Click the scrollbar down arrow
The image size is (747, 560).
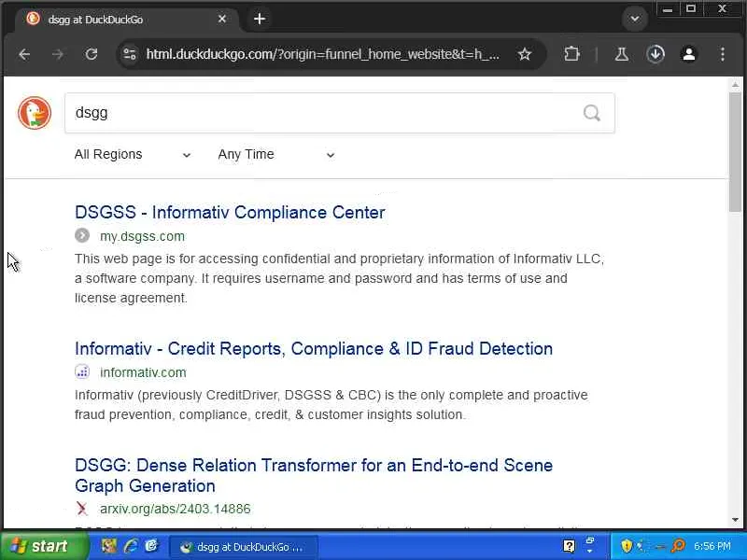(735, 520)
